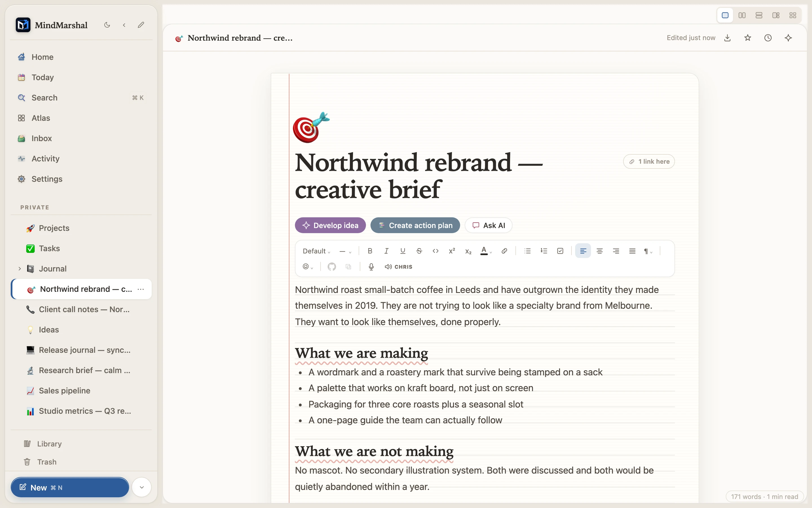Viewport: 812px width, 508px height.
Task: Click the pencil edit icon next to MindMarshal
Action: tap(141, 25)
